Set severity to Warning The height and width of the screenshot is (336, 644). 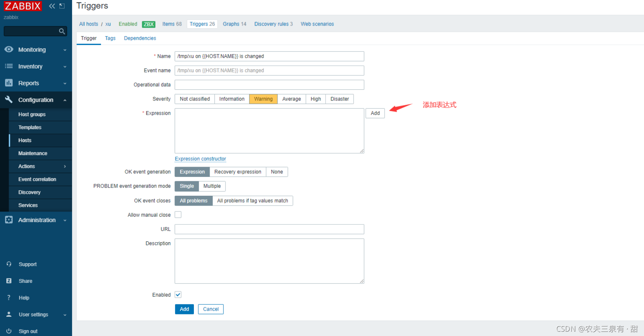click(263, 99)
